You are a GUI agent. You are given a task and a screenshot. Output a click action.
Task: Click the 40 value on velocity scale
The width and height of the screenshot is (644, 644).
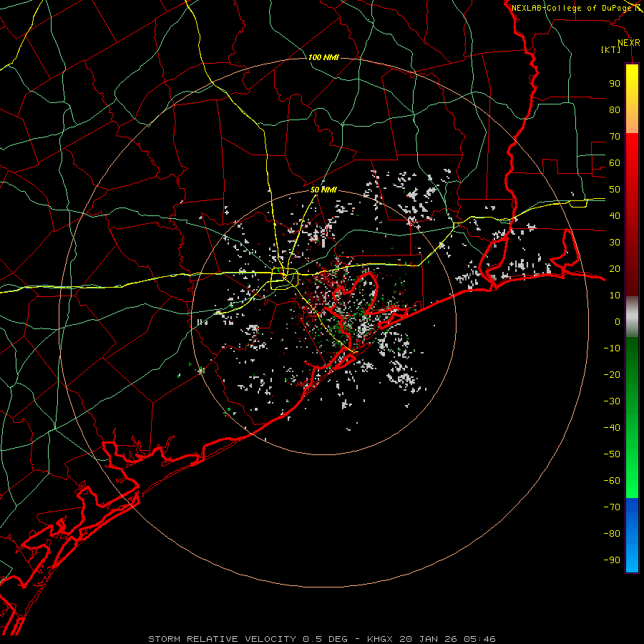tap(615, 215)
